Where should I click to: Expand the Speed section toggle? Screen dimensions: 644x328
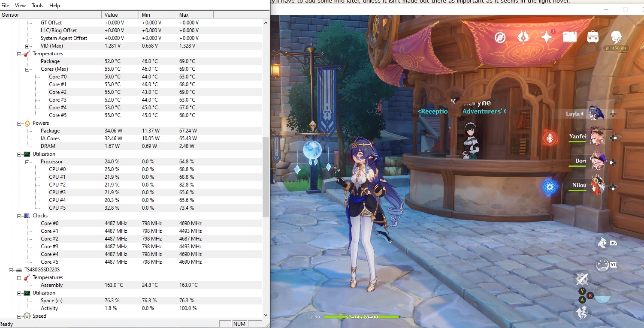click(19, 316)
